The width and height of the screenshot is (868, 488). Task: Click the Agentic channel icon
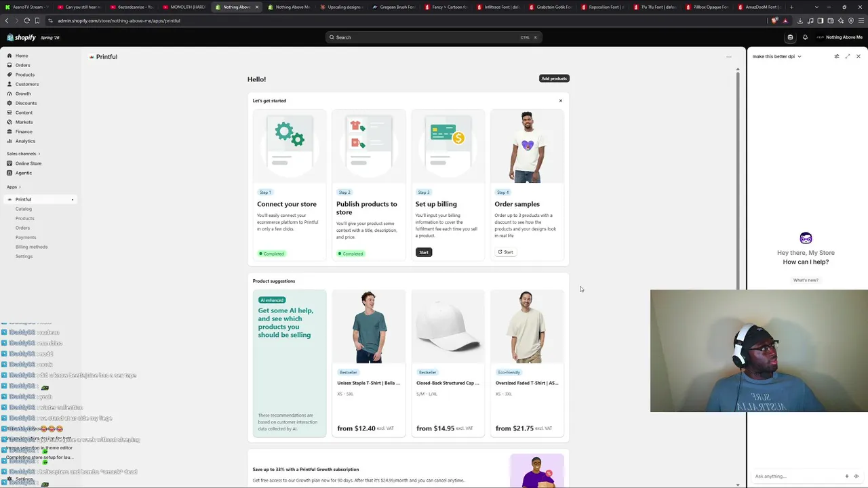click(x=9, y=173)
